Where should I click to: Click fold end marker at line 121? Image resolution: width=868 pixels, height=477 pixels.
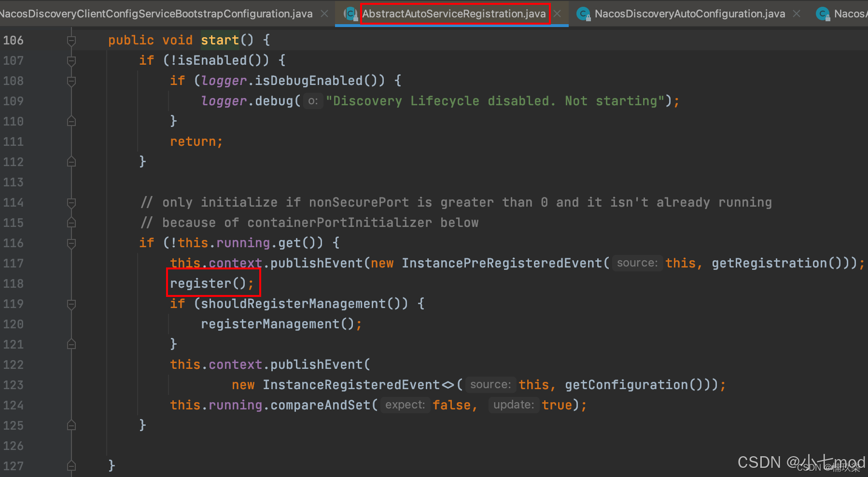coord(71,344)
